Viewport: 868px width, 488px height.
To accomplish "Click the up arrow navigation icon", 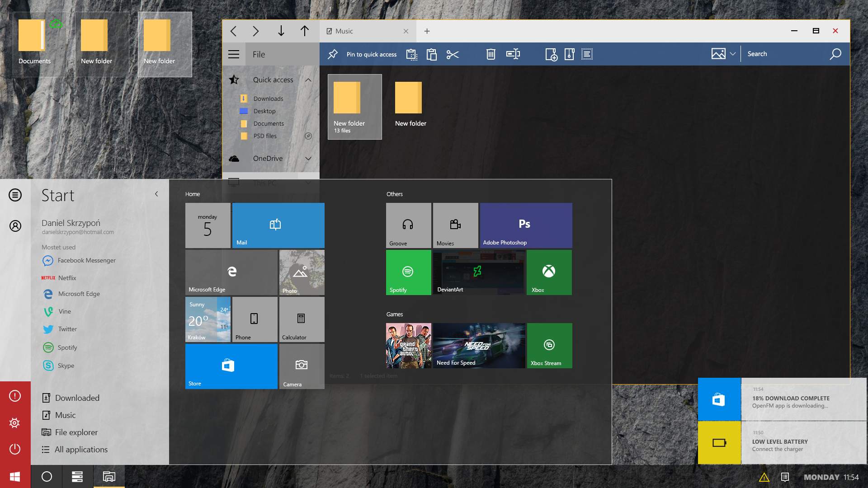I will click(x=305, y=31).
